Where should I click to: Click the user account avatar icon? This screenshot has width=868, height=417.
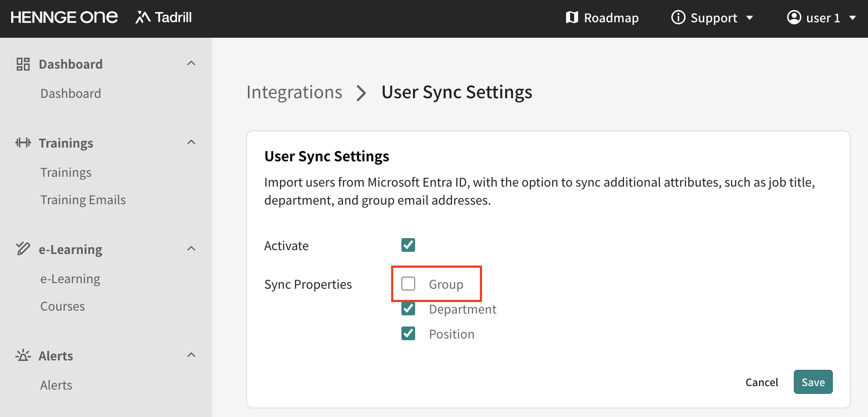[794, 18]
